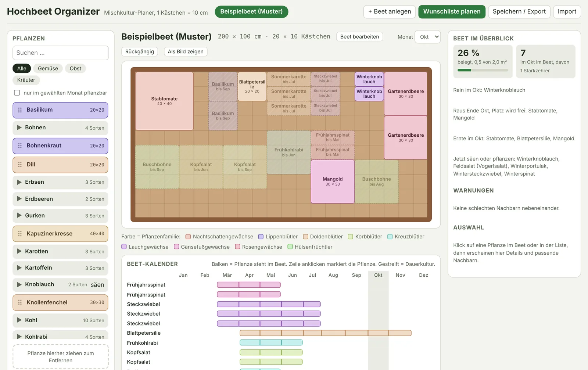Click the drag handle icon on Knollenfenchel
Viewport: 588px width, 370px height.
point(20,302)
